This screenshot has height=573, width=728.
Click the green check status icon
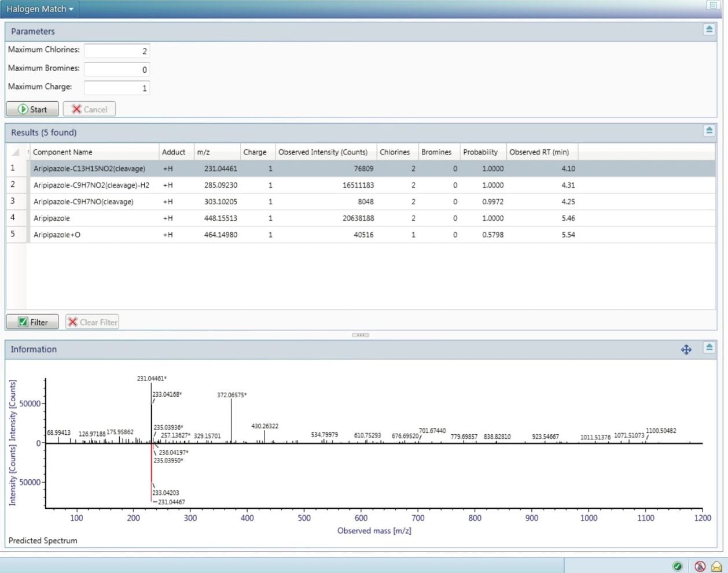pyautogui.click(x=678, y=566)
